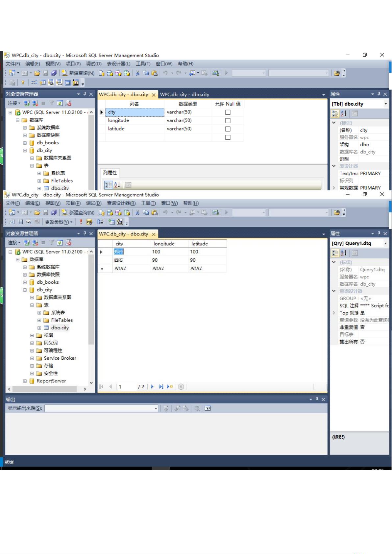Expand the 可编程性 folder in Object Explorer

coord(32,350)
